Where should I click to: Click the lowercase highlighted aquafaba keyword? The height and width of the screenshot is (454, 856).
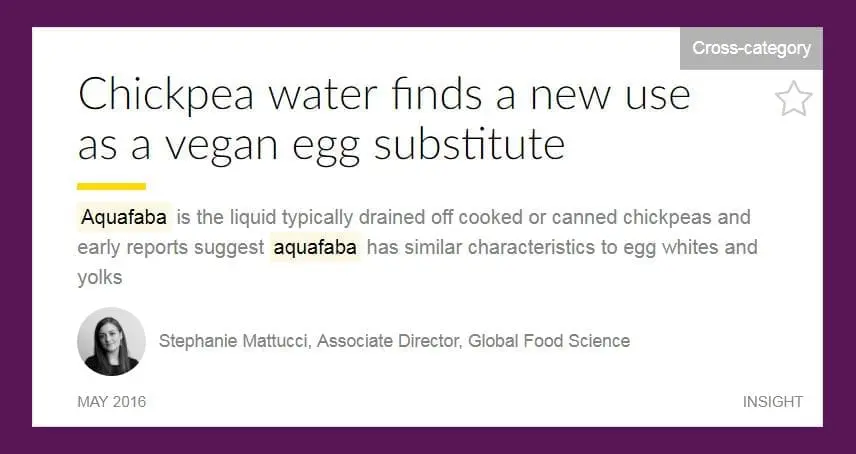click(315, 247)
